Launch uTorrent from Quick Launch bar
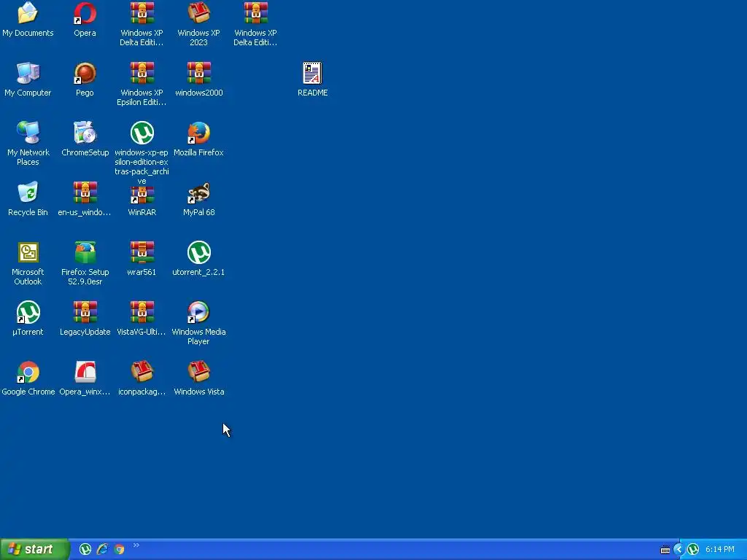Image resolution: width=747 pixels, height=560 pixels. (x=85, y=550)
